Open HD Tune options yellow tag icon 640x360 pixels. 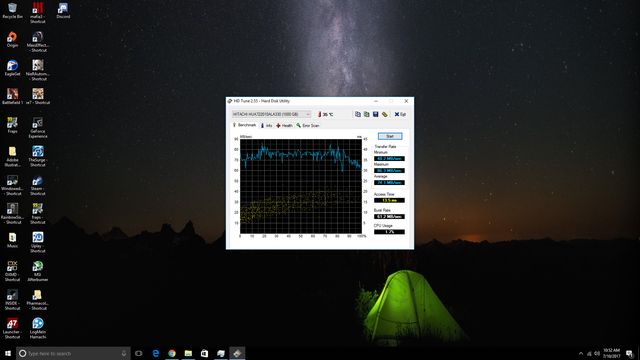tap(384, 114)
